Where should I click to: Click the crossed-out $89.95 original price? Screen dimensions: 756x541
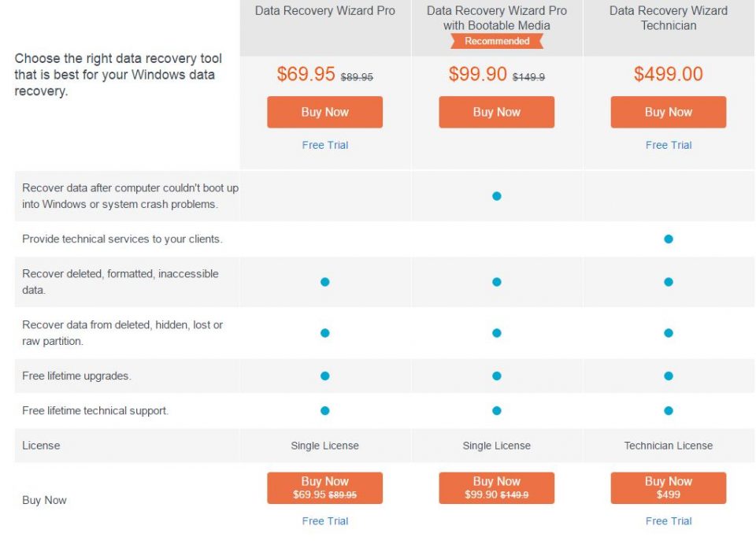(x=358, y=76)
